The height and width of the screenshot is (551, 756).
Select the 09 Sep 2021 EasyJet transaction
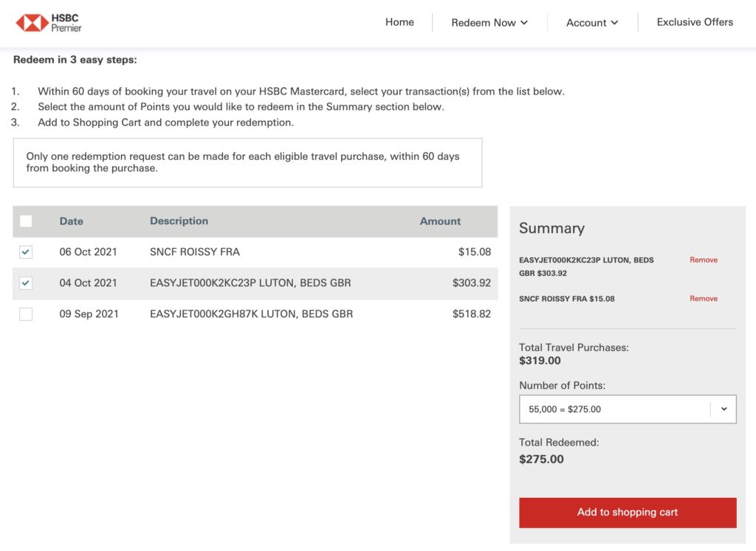coord(26,314)
